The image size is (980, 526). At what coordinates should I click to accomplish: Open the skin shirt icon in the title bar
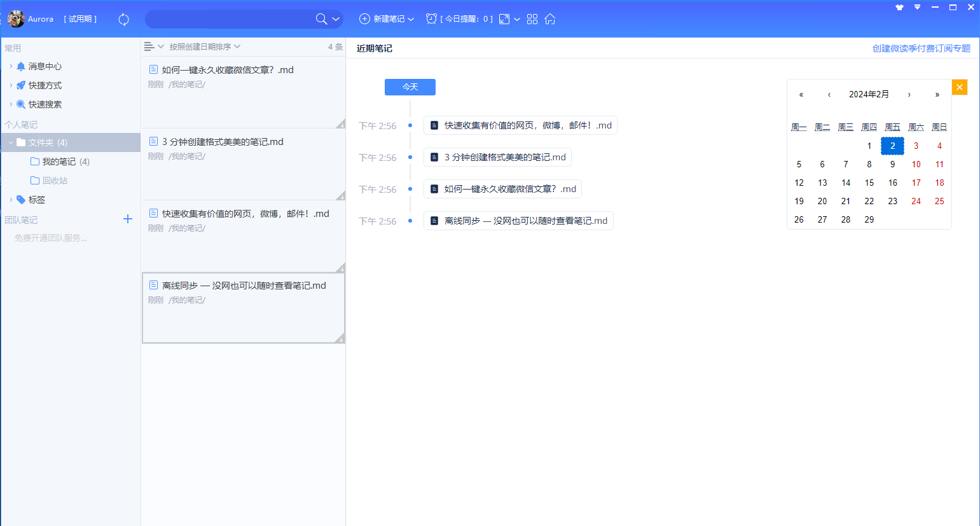pos(899,7)
